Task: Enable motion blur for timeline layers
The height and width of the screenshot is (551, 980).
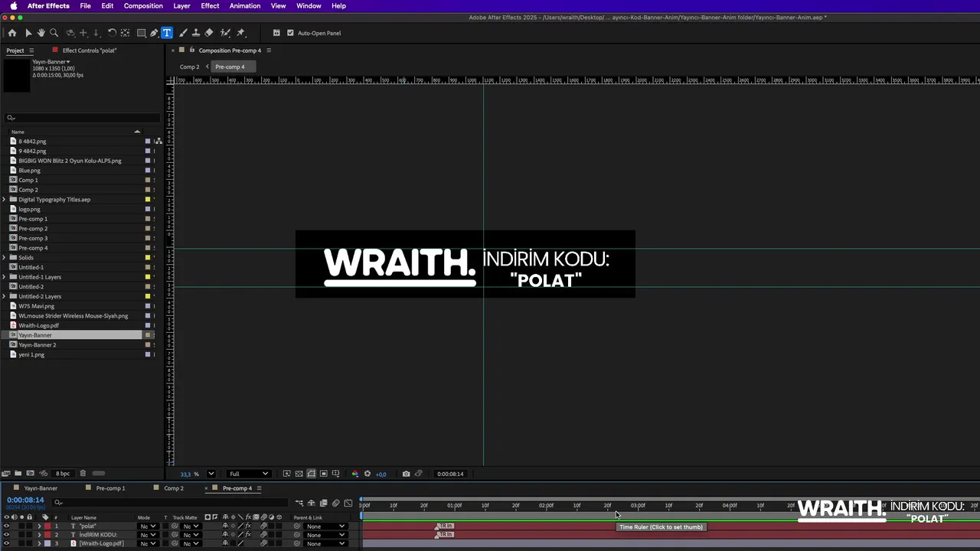Action: pyautogui.click(x=336, y=503)
